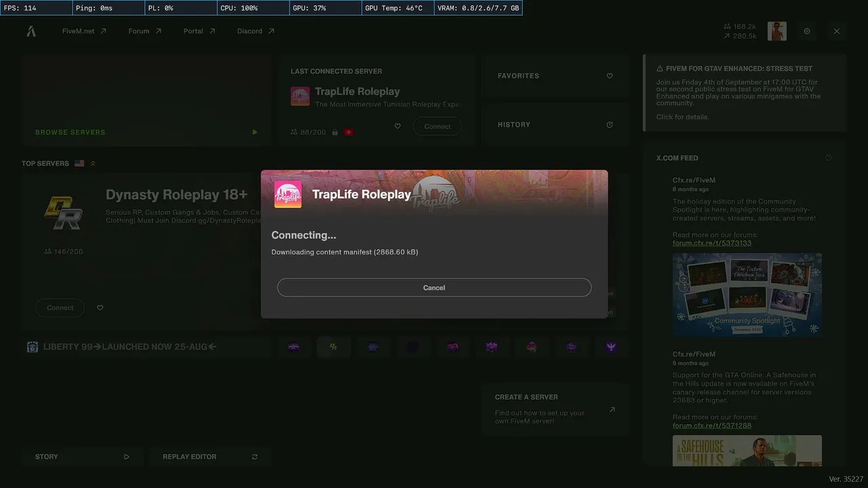Viewport: 868px width, 488px height.
Task: Open the GTAV Enhanced stress test notice
Action: coord(745,93)
